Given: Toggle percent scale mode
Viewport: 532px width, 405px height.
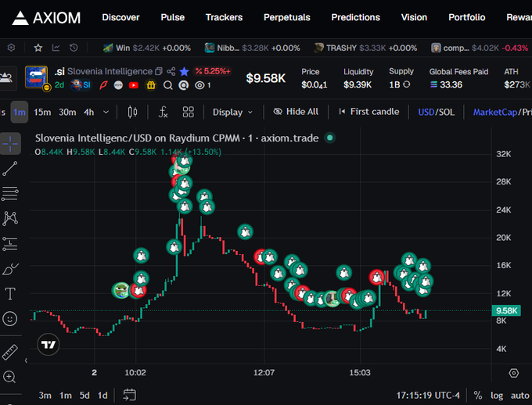Looking at the screenshot, I should (x=478, y=395).
